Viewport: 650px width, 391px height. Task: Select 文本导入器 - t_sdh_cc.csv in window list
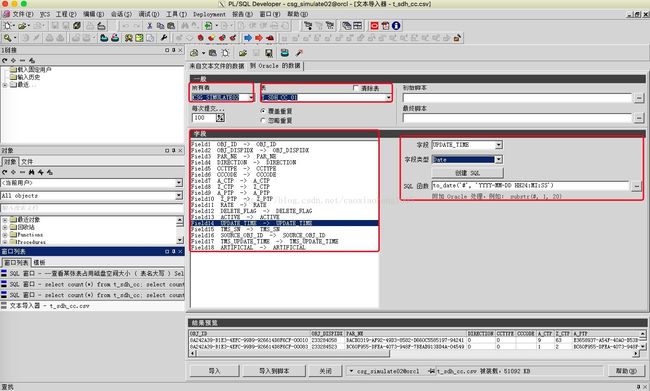pyautogui.click(x=92, y=306)
